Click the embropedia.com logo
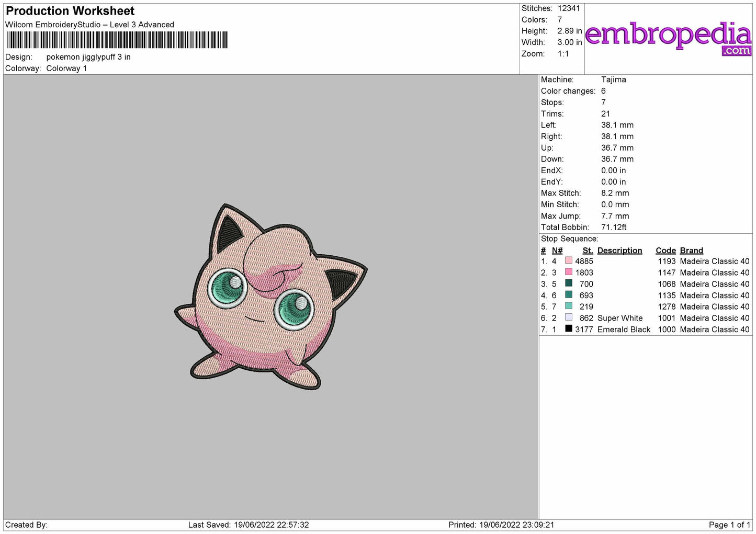Viewport: 756px width, 534px height. click(668, 38)
